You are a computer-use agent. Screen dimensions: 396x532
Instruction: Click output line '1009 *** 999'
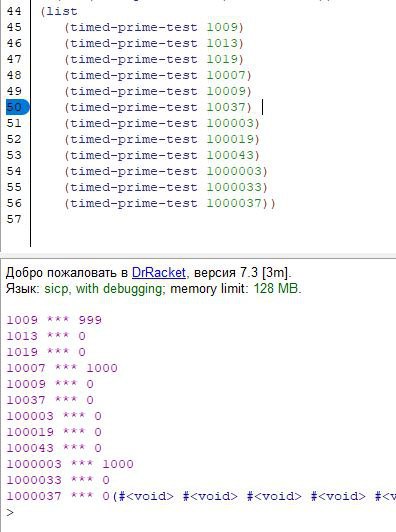(x=54, y=320)
